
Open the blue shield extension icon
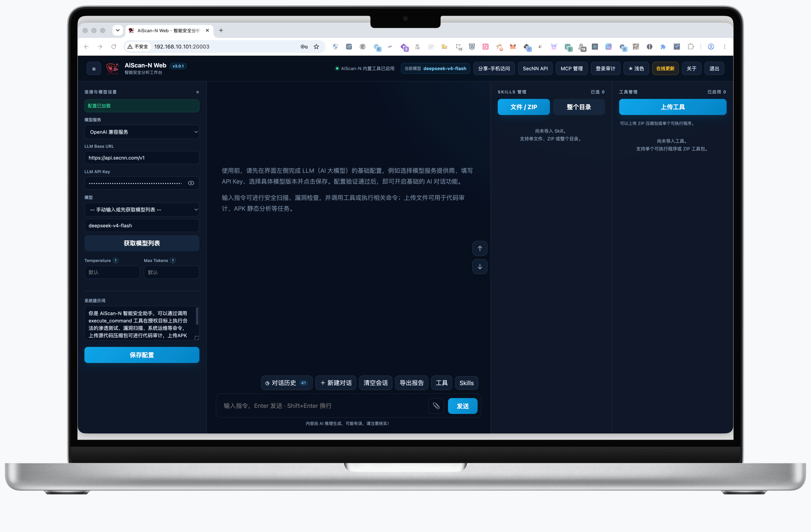coord(335,47)
